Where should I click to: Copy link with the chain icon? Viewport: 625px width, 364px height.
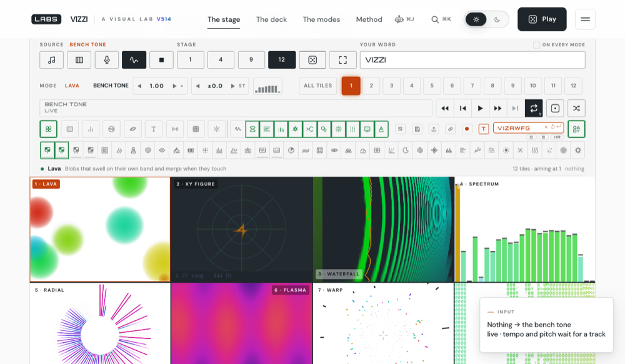(x=450, y=129)
